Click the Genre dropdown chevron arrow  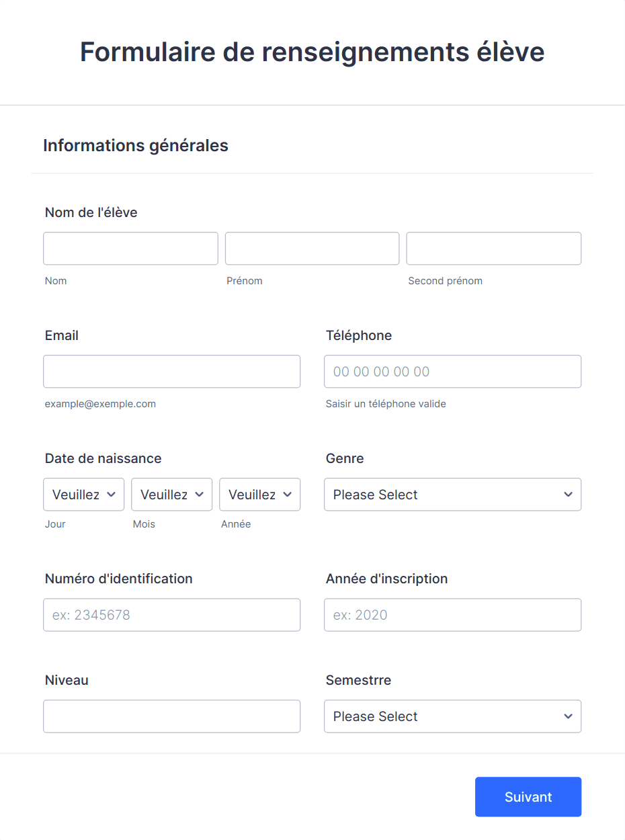[567, 494]
